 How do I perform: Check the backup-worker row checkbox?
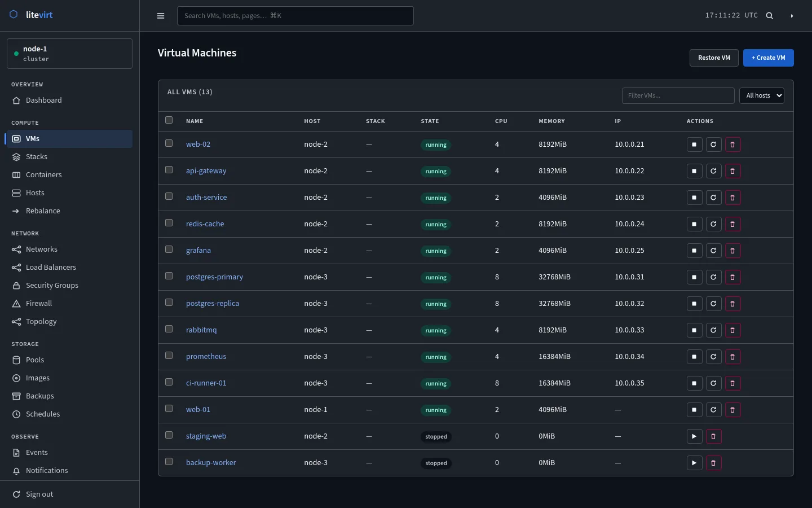click(169, 462)
